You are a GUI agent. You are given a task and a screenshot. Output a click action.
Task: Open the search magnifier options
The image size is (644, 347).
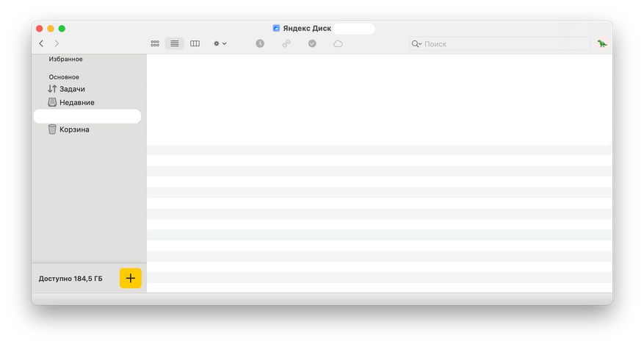click(416, 43)
